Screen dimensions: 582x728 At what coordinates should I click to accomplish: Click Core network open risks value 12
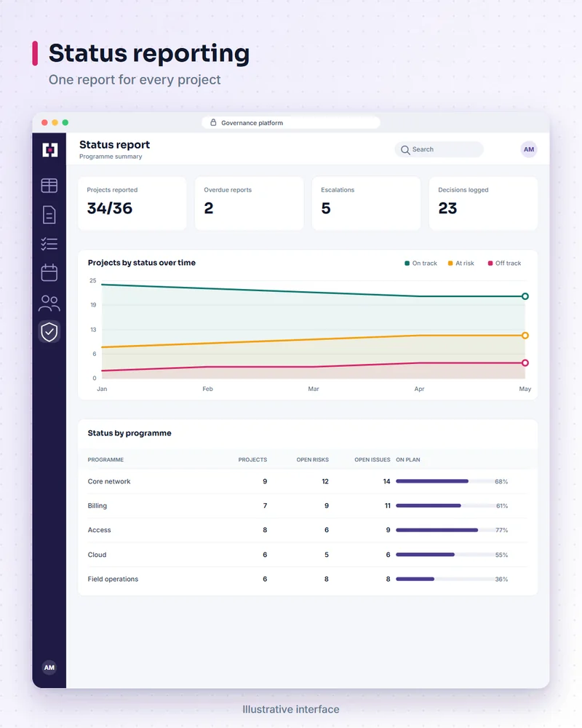[x=325, y=481]
